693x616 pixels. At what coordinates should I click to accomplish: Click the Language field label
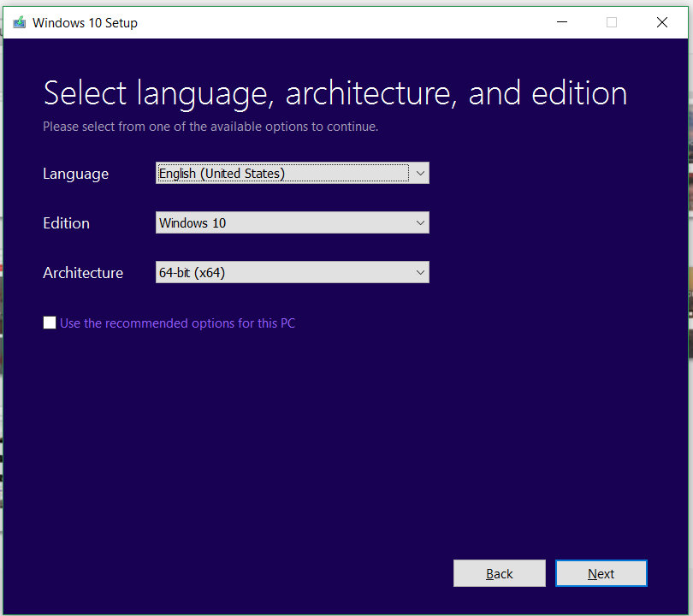[76, 174]
